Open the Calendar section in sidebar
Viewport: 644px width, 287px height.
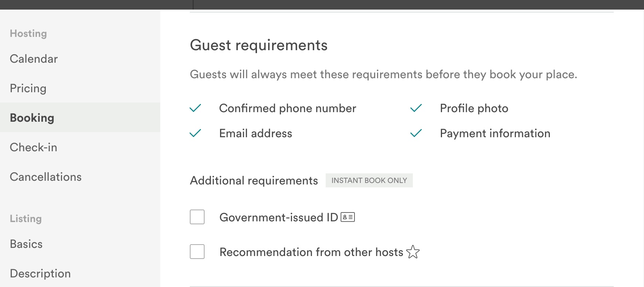[x=34, y=59]
